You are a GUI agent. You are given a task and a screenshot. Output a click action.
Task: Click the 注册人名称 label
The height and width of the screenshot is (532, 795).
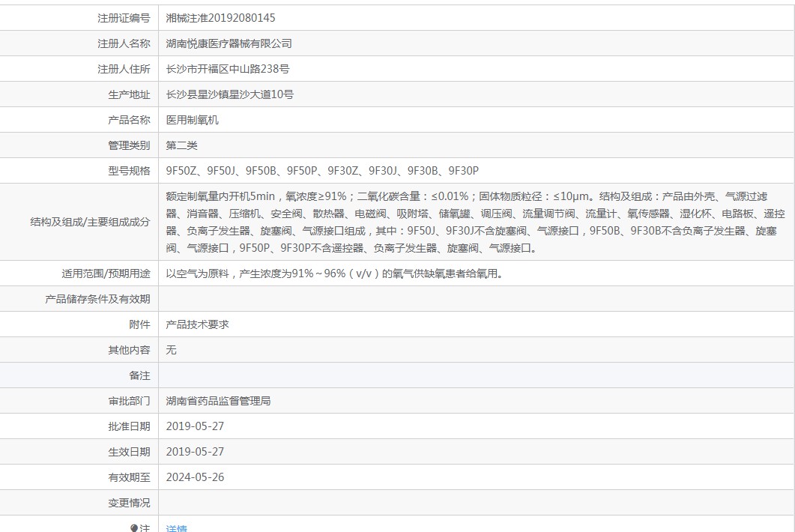click(x=124, y=43)
